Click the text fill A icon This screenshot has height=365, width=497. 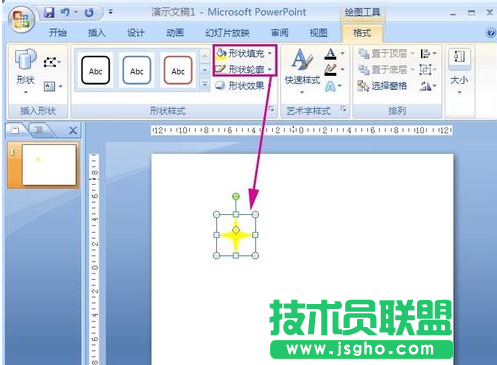click(x=330, y=54)
